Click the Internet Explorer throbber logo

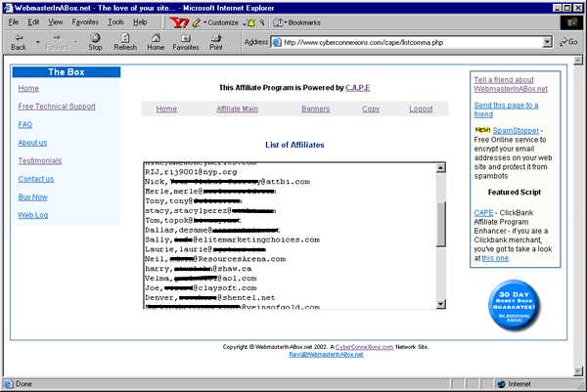[x=571, y=22]
